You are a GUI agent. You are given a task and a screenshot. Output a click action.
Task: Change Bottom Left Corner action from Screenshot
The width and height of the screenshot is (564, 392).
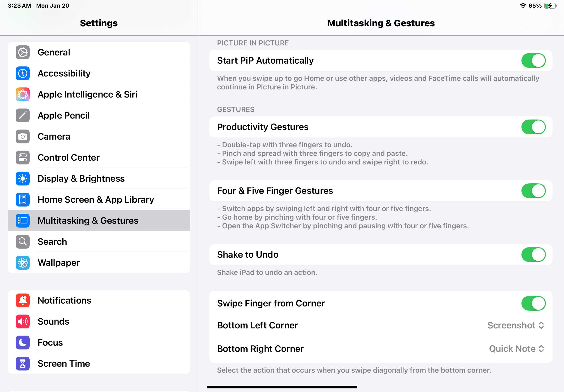(516, 325)
